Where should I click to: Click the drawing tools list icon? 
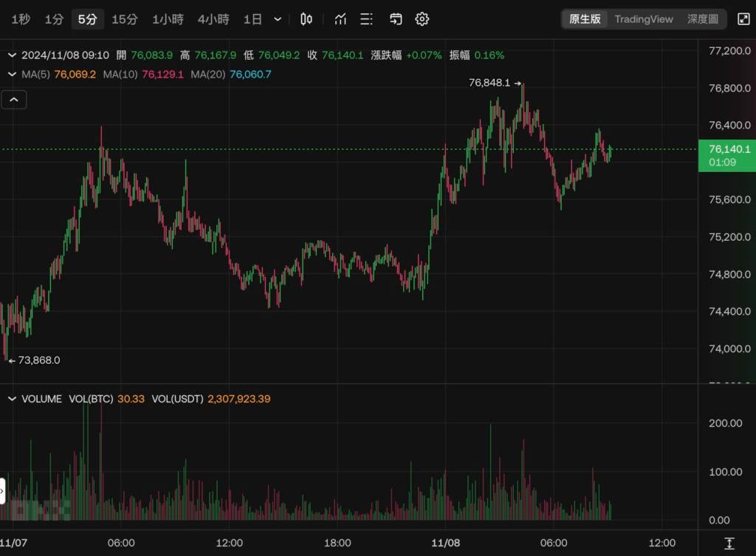click(x=367, y=19)
